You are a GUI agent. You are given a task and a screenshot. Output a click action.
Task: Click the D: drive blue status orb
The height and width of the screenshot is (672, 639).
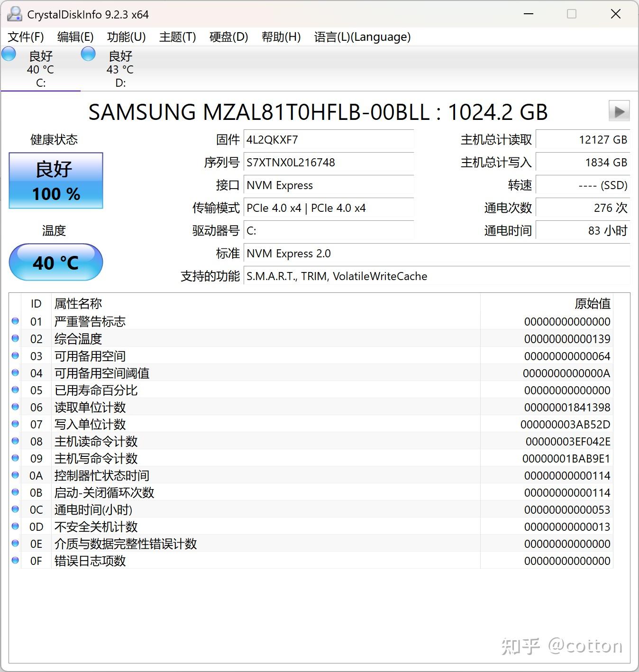[x=88, y=54]
